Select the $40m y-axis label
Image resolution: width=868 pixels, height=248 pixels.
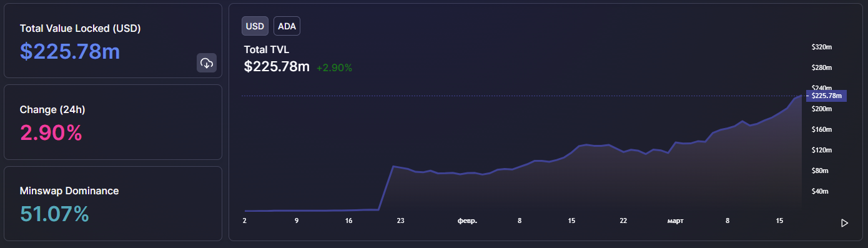point(820,191)
